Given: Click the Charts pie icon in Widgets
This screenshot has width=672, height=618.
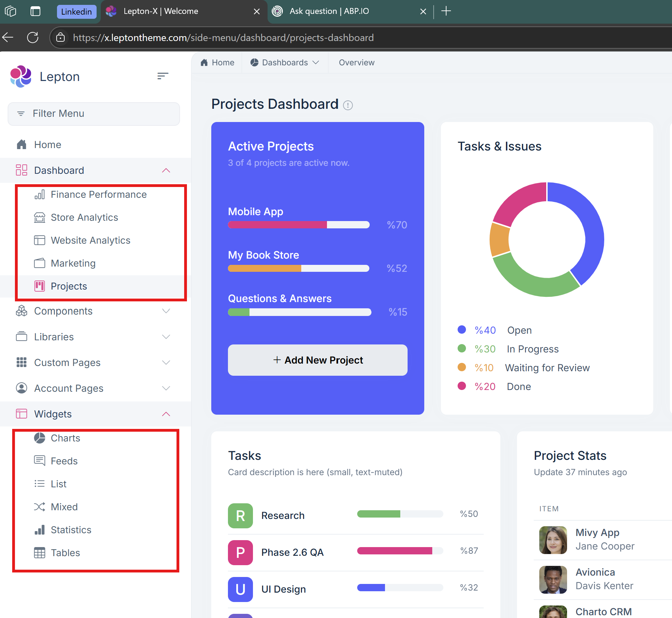Looking at the screenshot, I should [40, 438].
